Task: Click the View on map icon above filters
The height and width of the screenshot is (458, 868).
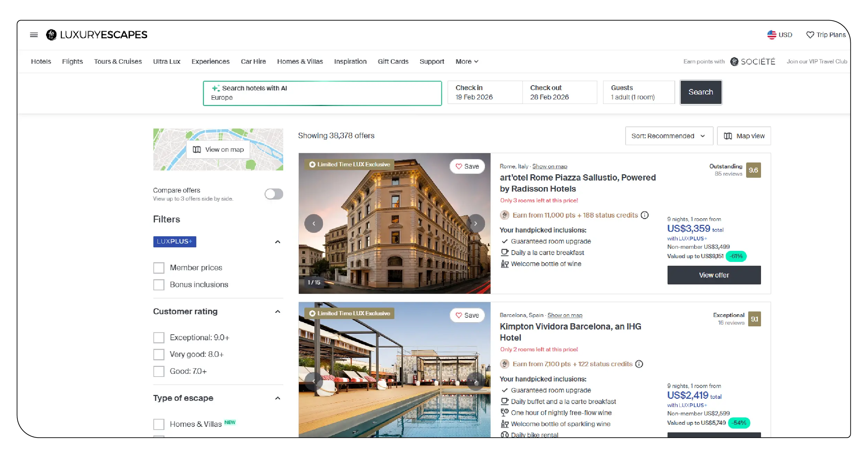Action: click(196, 149)
